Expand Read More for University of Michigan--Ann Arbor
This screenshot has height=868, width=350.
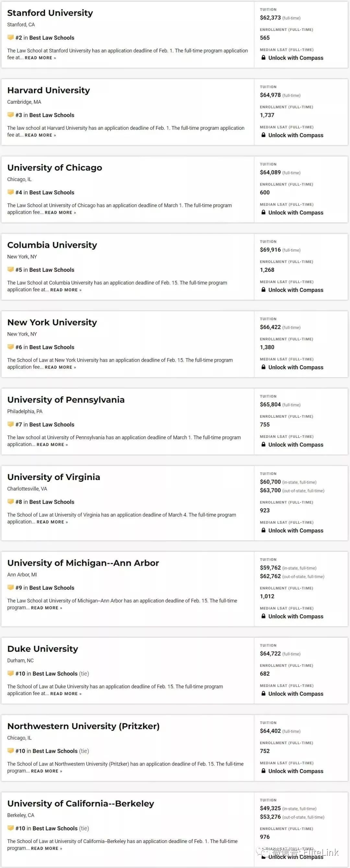coord(47,608)
